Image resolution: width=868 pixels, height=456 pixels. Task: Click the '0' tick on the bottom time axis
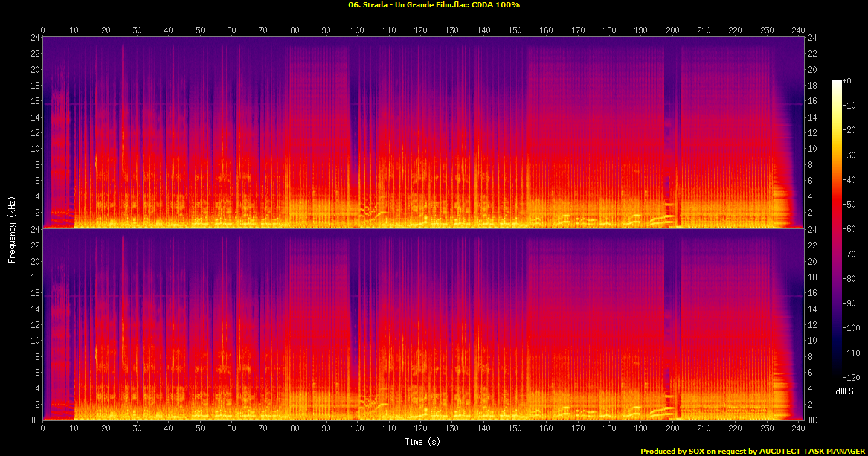point(42,428)
